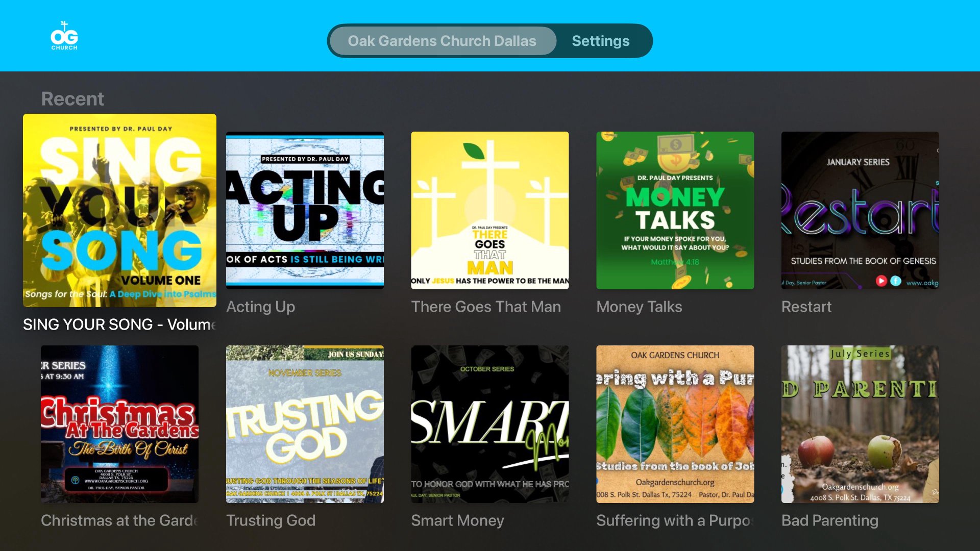Open the Smart Money October series cover
Screen dimensions: 980x551
(490, 424)
